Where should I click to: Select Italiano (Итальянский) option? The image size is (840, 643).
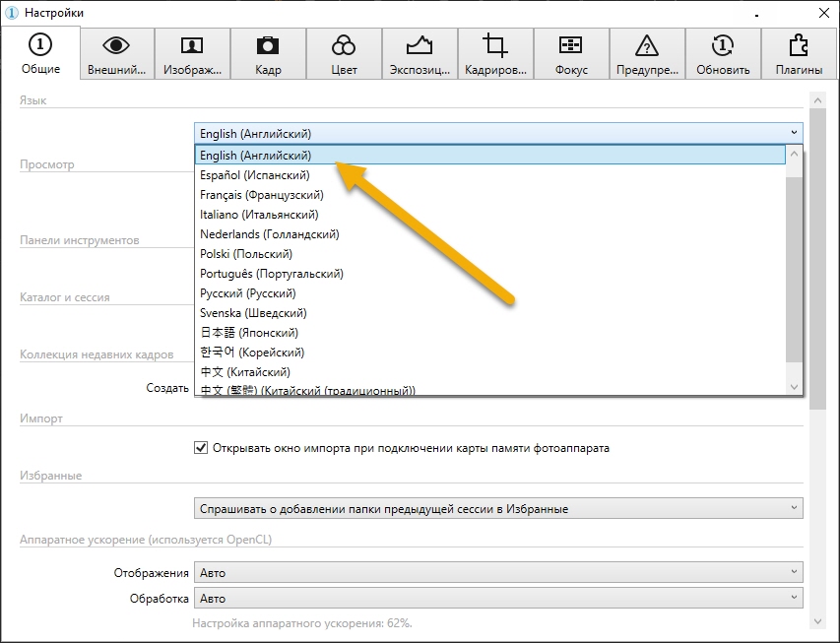(489, 215)
